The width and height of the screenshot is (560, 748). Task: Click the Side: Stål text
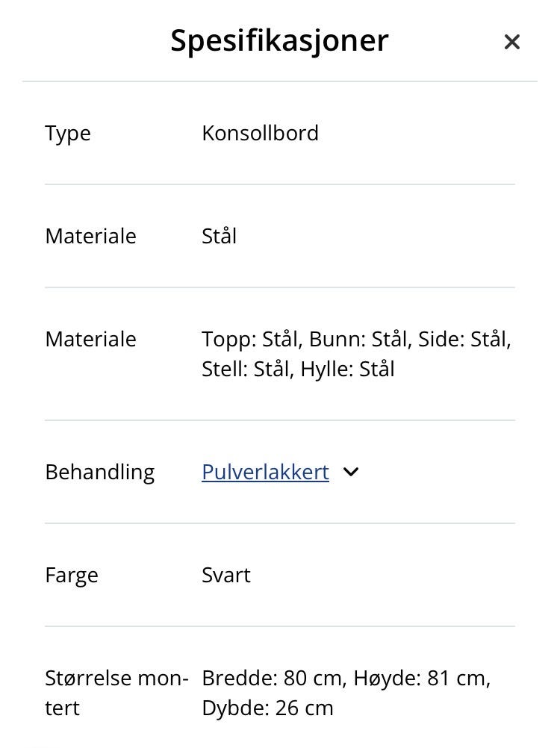click(x=464, y=339)
